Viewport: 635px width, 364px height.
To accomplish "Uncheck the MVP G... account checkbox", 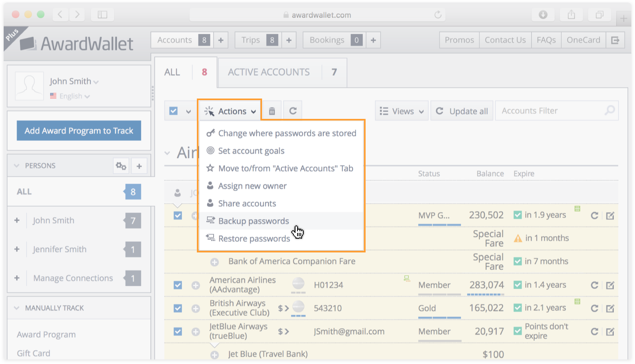I will [x=178, y=215].
